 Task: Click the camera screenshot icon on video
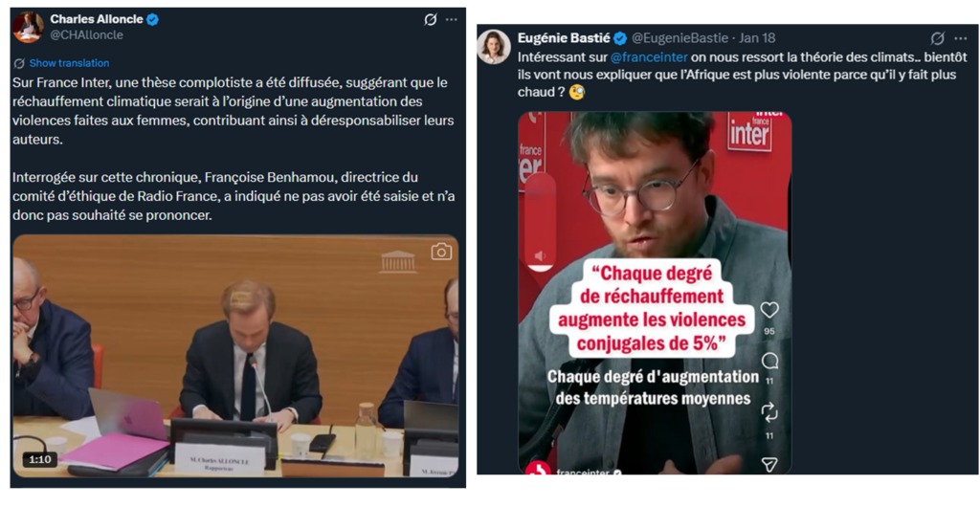(440, 252)
